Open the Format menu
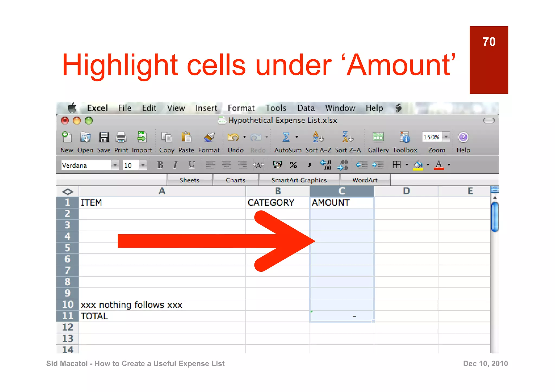This screenshot has height=392, width=555. [x=241, y=108]
